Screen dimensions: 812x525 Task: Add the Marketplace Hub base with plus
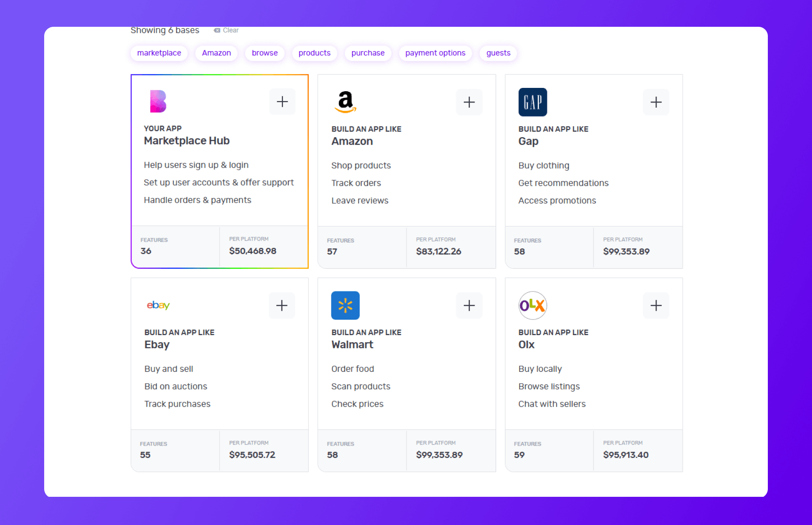point(282,102)
